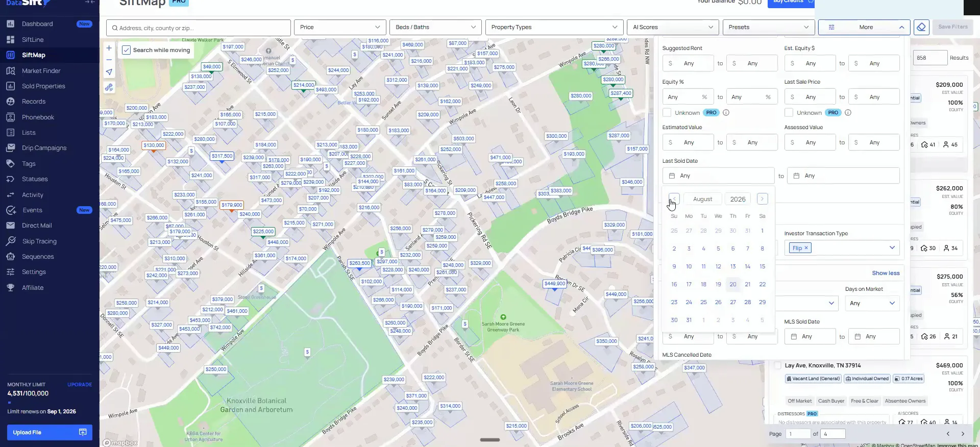This screenshot has height=447, width=980.
Task: Click the Upload File button
Action: tap(50, 432)
